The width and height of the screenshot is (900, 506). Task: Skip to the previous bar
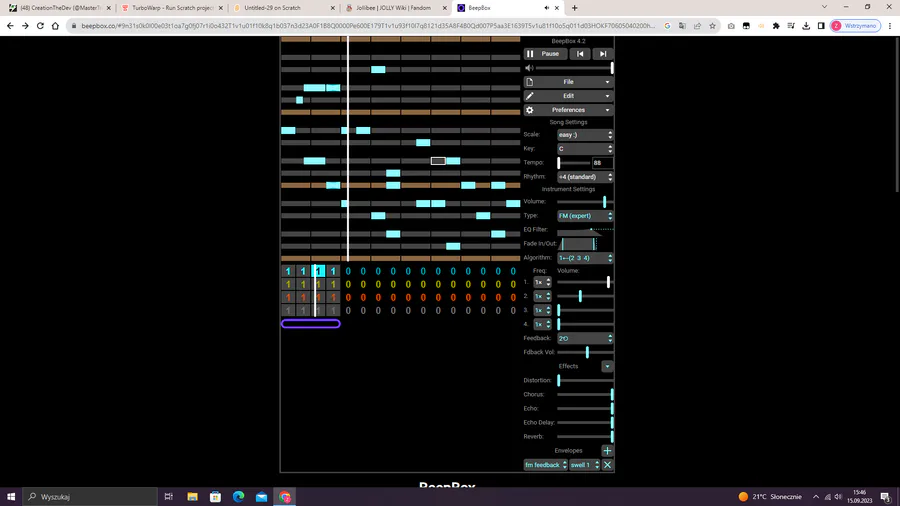pyautogui.click(x=580, y=54)
